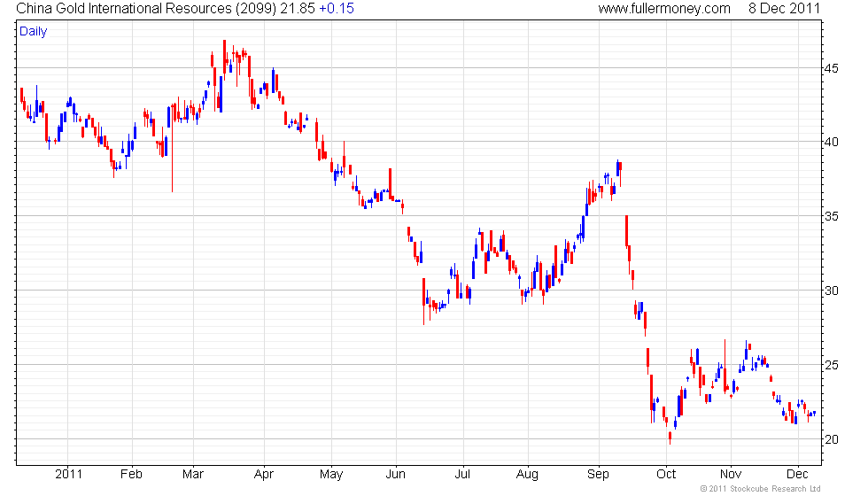Click the Apr time axis label
This screenshot has width=868, height=496.
pyautogui.click(x=264, y=475)
